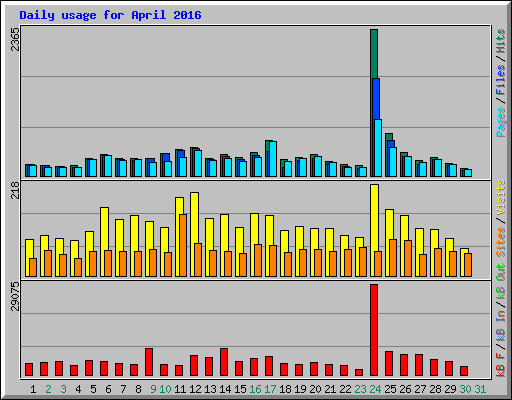This screenshot has width=512, height=400.
Task: Click day label 20 on the x-axis
Action: coord(315,389)
